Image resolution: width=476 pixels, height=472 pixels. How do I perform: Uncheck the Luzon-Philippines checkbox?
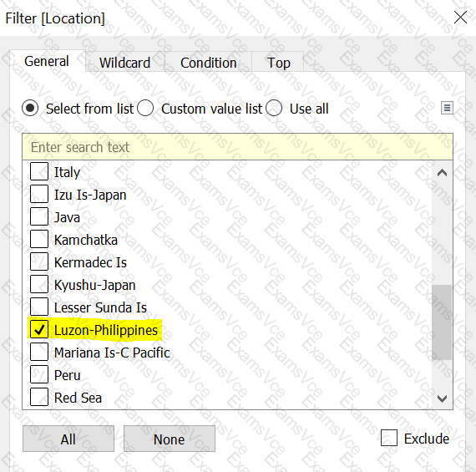point(39,329)
